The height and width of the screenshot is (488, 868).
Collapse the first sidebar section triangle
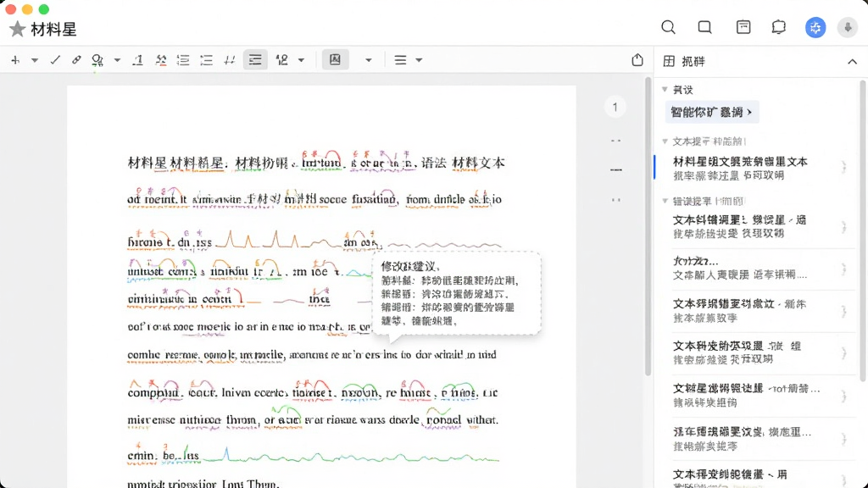(x=665, y=89)
